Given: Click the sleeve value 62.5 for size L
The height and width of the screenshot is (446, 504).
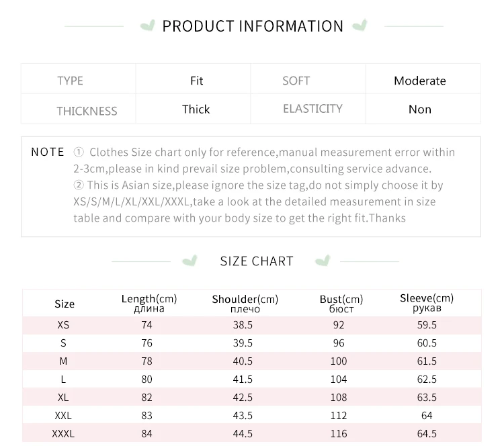Looking at the screenshot, I should [x=427, y=379].
